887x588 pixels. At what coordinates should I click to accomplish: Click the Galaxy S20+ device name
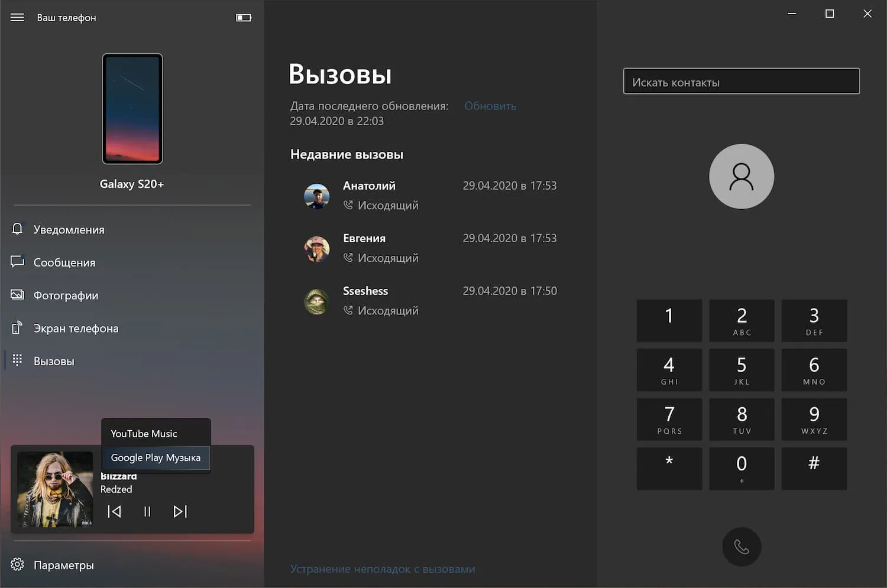click(132, 184)
